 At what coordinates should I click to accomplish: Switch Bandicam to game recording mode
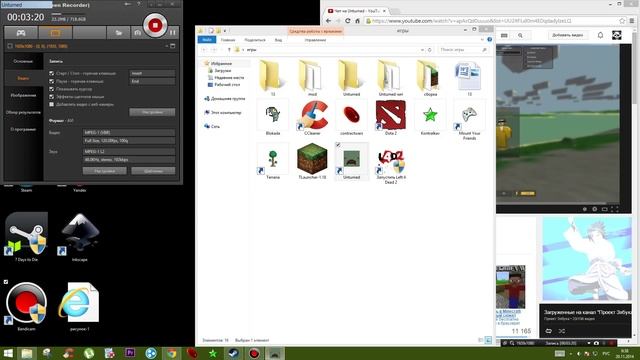tap(20, 33)
